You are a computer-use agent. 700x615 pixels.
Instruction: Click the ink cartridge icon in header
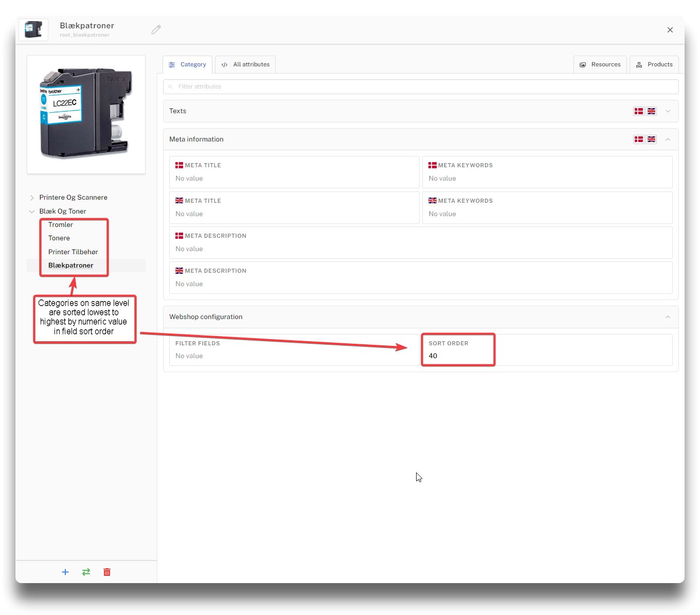(33, 30)
